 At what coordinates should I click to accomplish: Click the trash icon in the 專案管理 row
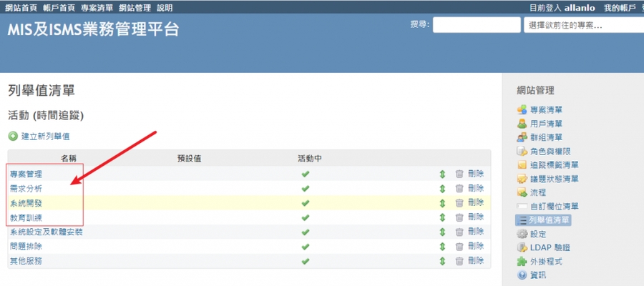point(459,174)
